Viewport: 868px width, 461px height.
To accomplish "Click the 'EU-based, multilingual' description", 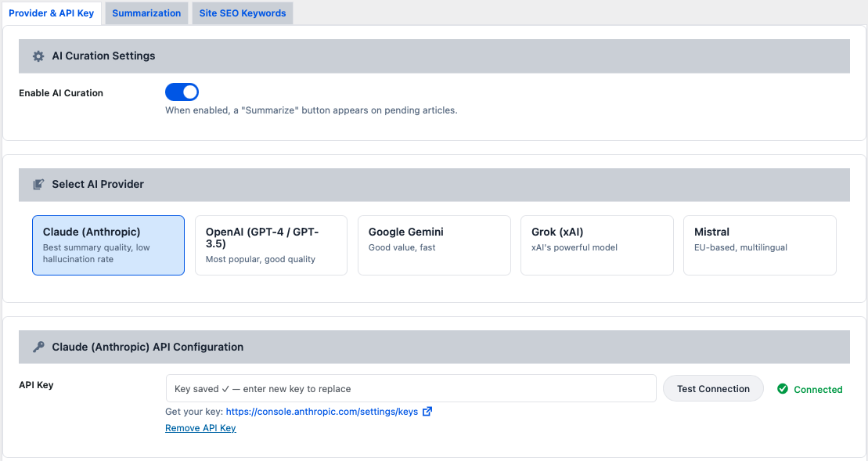I will tap(740, 247).
